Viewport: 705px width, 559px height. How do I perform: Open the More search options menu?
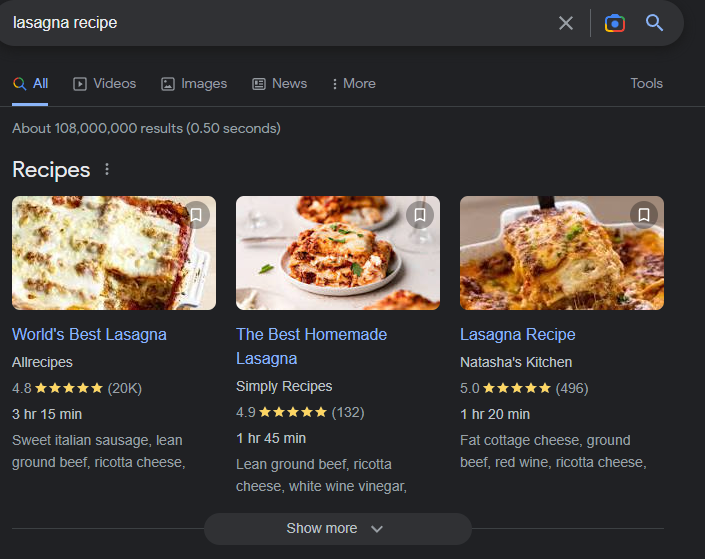pos(353,84)
